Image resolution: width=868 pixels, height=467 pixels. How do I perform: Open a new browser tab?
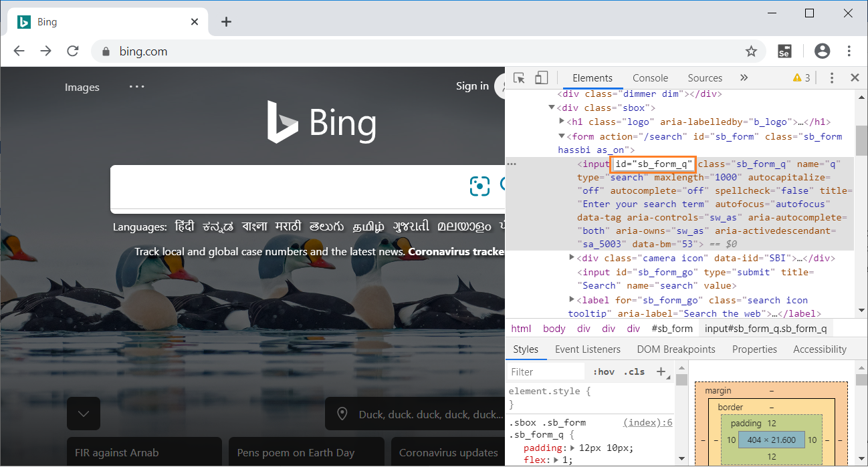point(226,22)
